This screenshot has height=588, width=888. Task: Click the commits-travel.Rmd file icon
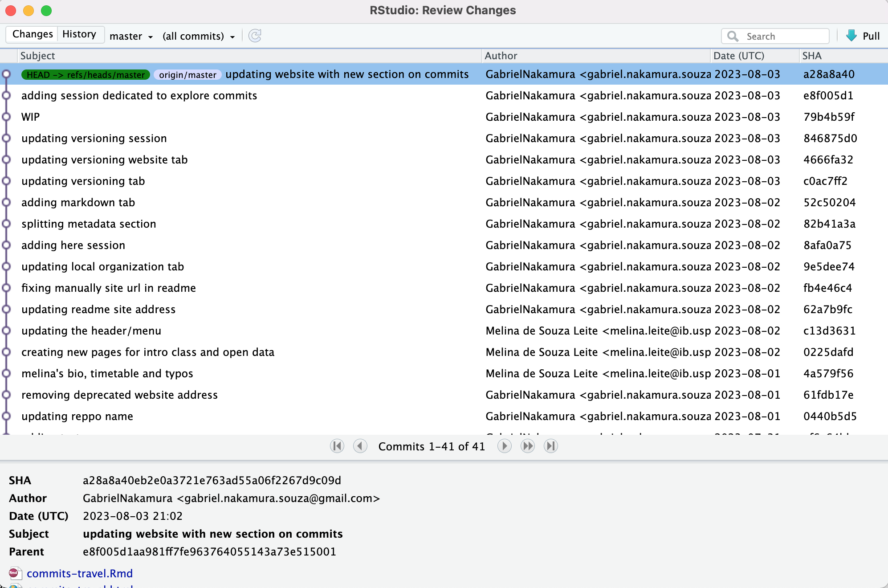(14, 573)
